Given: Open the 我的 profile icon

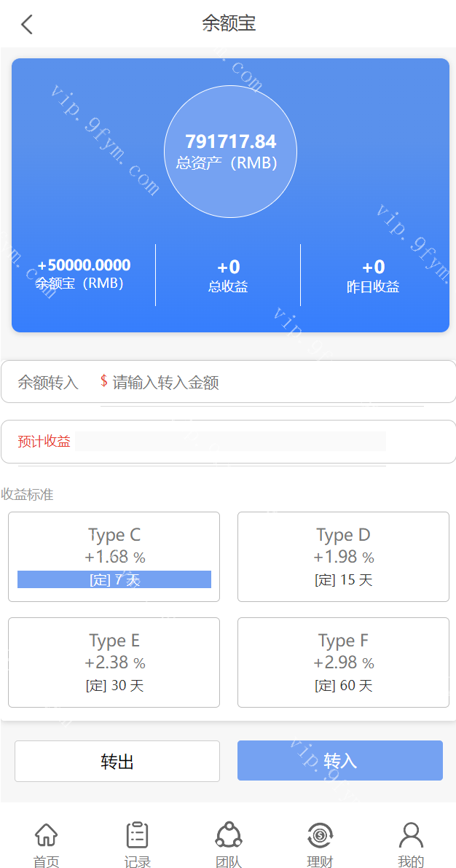Looking at the screenshot, I should pyautogui.click(x=411, y=835).
